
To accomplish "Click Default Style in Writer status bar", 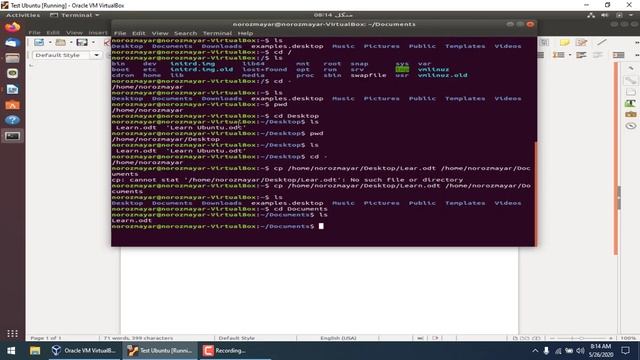I will [x=237, y=338].
